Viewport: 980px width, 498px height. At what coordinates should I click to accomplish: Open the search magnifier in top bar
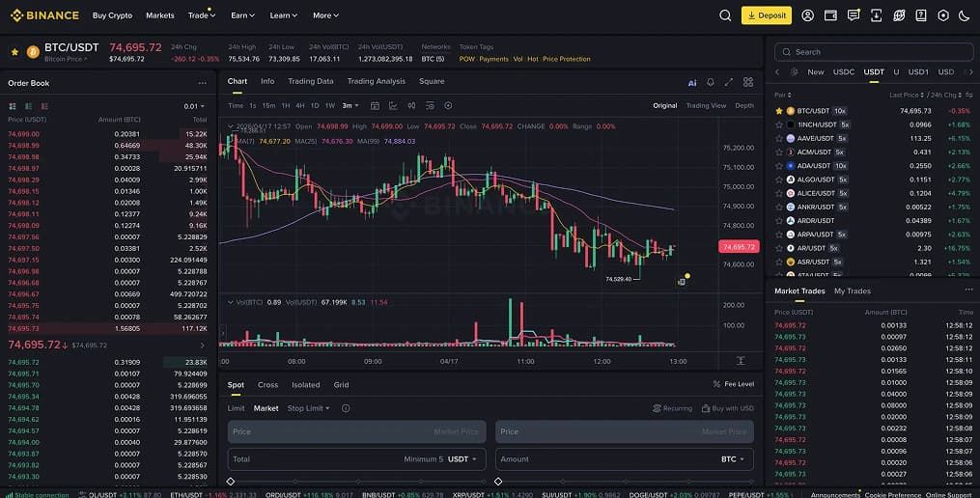(725, 15)
